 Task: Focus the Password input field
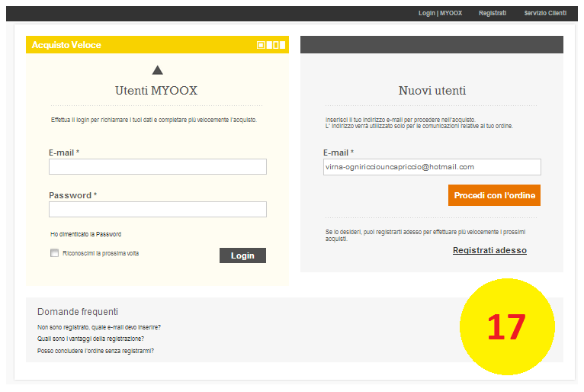tap(158, 210)
